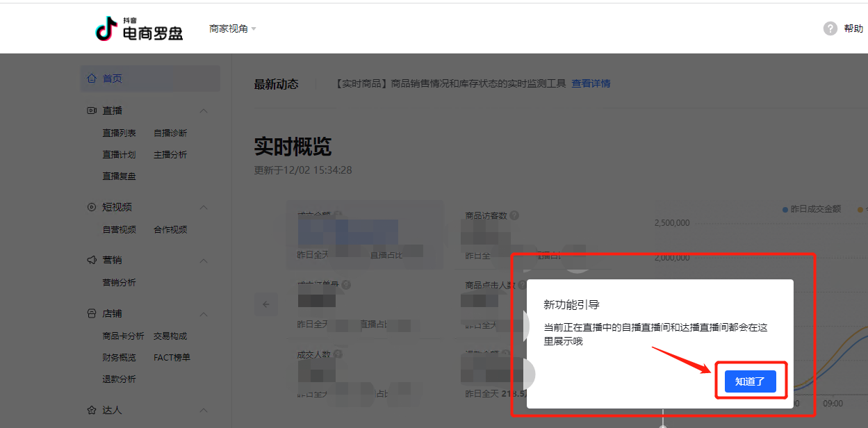Click the 短视频 play icon in sidebar
Screen dimensions: 868x428
pos(92,207)
